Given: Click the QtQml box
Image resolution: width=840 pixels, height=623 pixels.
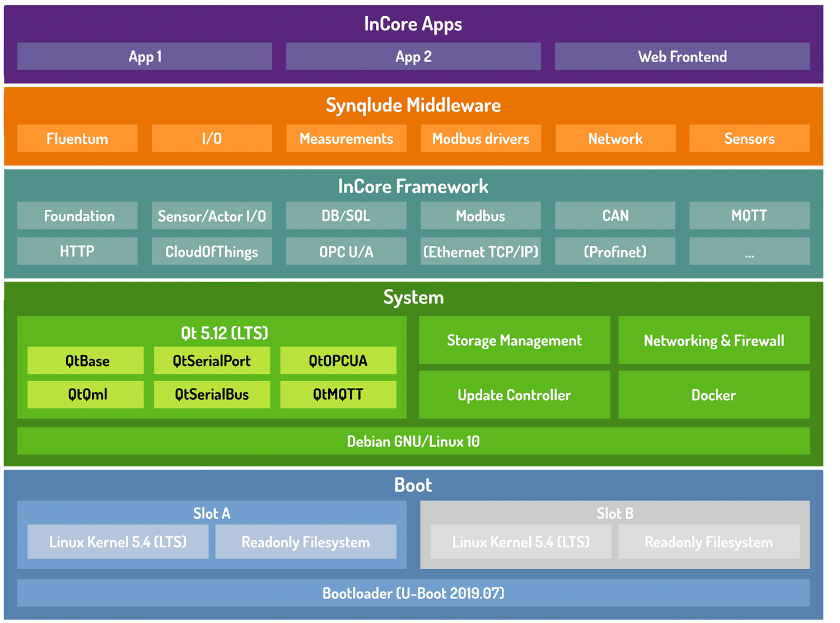Looking at the screenshot, I should tap(86, 395).
